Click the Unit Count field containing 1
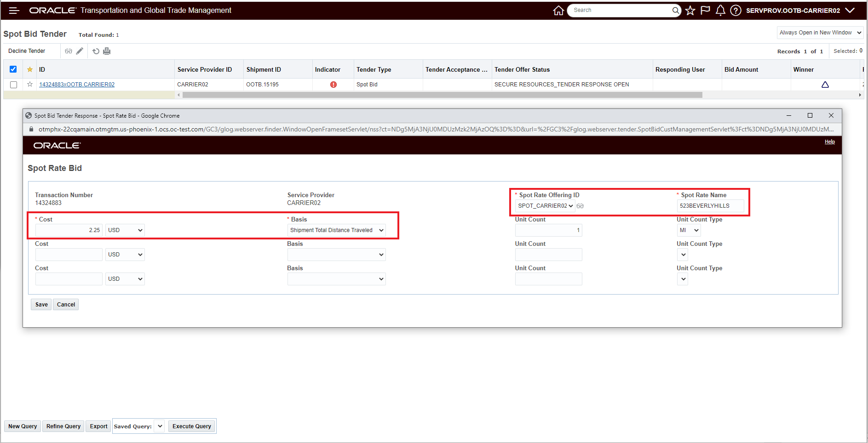 pos(549,230)
